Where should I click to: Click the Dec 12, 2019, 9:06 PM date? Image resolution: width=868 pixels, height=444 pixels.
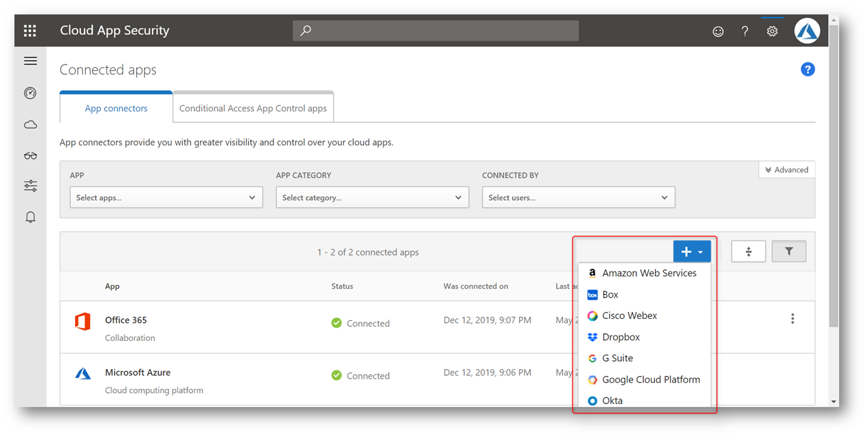[487, 373]
